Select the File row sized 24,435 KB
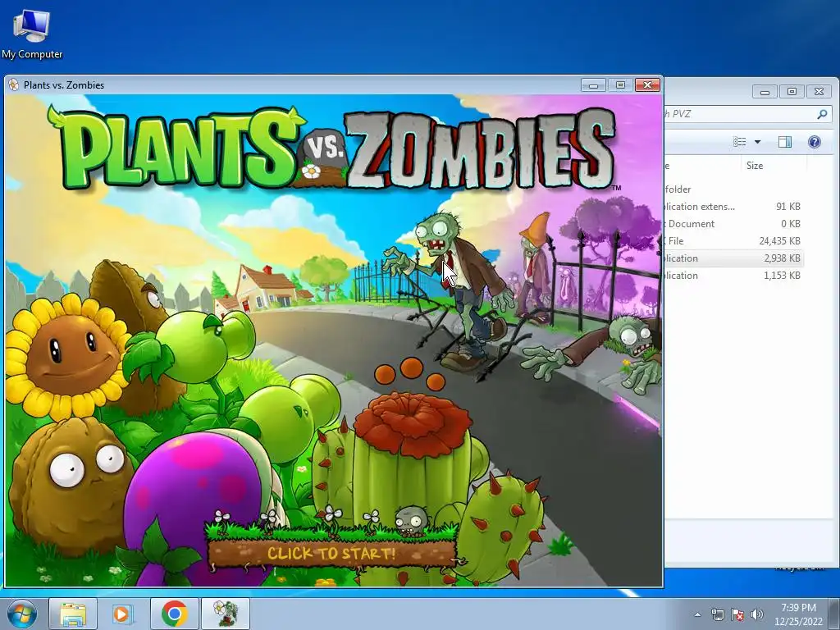Screen dimensions: 840x630 (x=733, y=240)
